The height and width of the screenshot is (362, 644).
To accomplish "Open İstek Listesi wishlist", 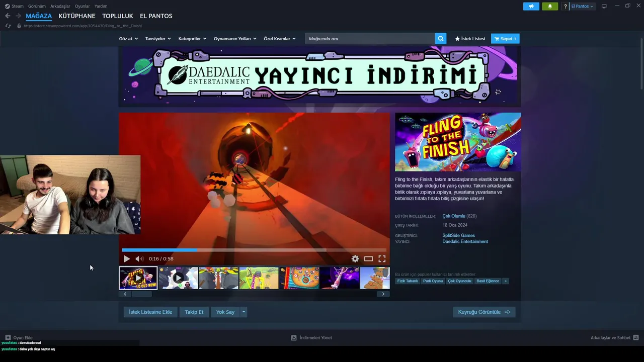I will [x=470, y=39].
